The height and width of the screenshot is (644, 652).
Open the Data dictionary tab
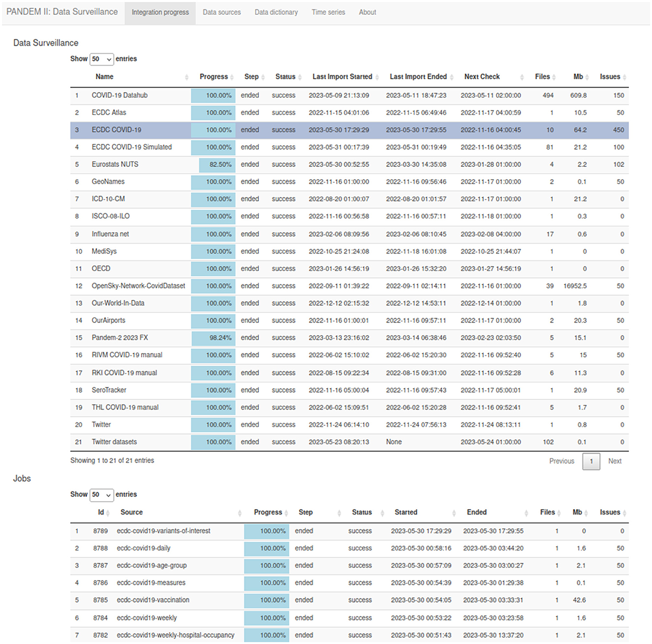(x=276, y=12)
